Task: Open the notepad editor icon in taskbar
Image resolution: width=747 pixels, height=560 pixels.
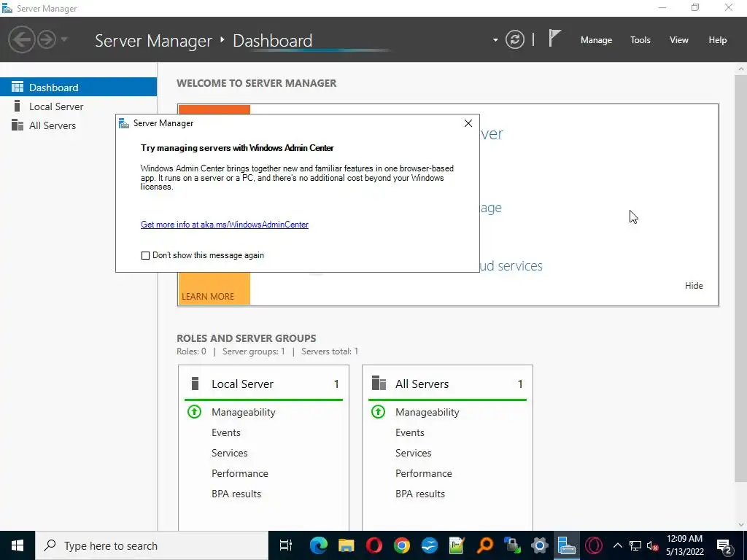Action: [457, 545]
